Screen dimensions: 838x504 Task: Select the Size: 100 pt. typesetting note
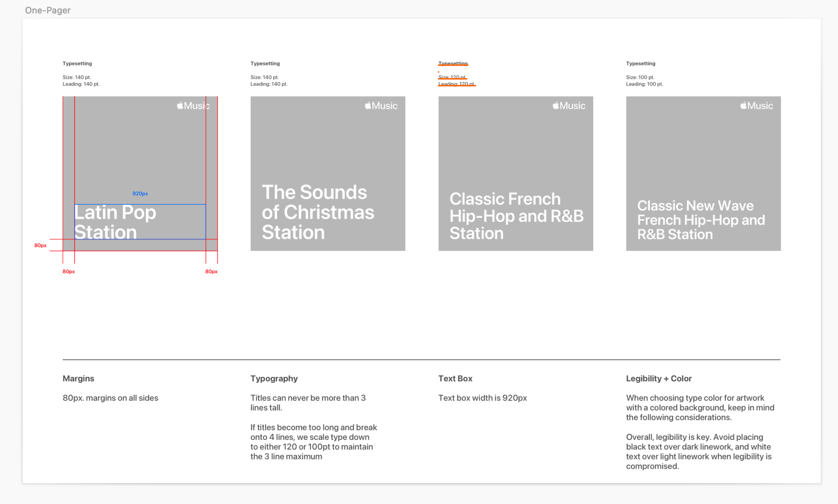coord(640,77)
